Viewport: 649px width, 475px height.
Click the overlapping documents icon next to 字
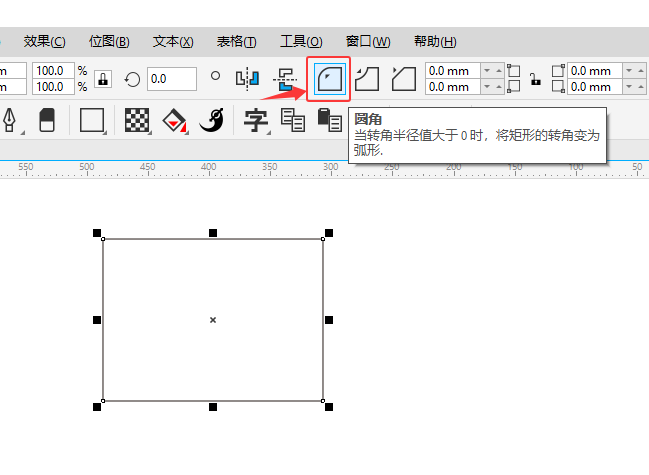[x=293, y=120]
